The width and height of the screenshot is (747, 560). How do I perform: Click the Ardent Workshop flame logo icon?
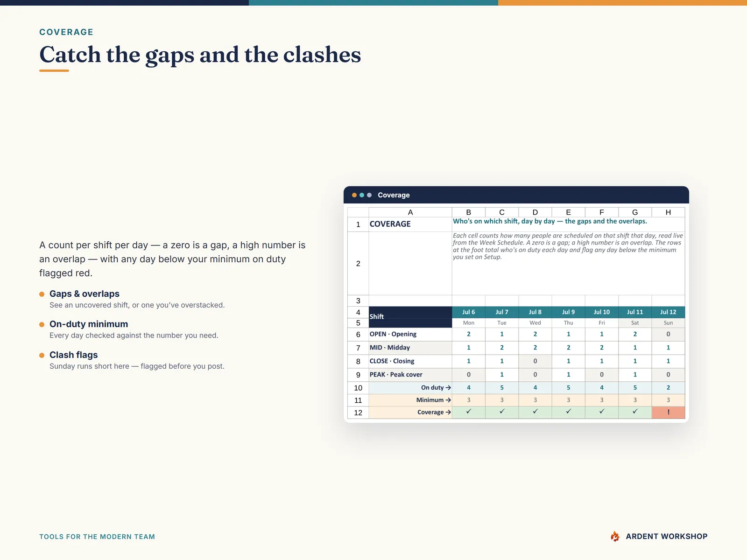click(615, 536)
